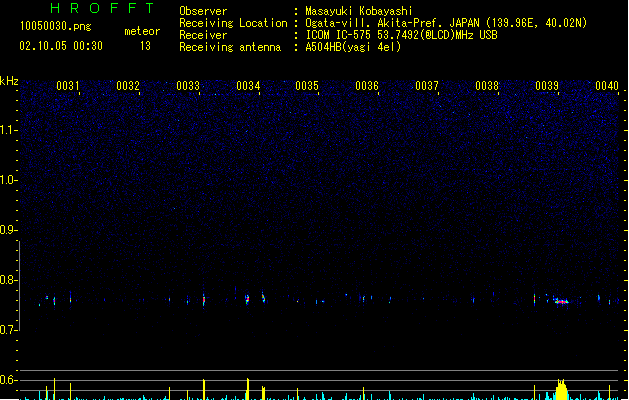The image size is (629, 400).
Task: Click time marker 0040
Action: pyautogui.click(x=607, y=86)
